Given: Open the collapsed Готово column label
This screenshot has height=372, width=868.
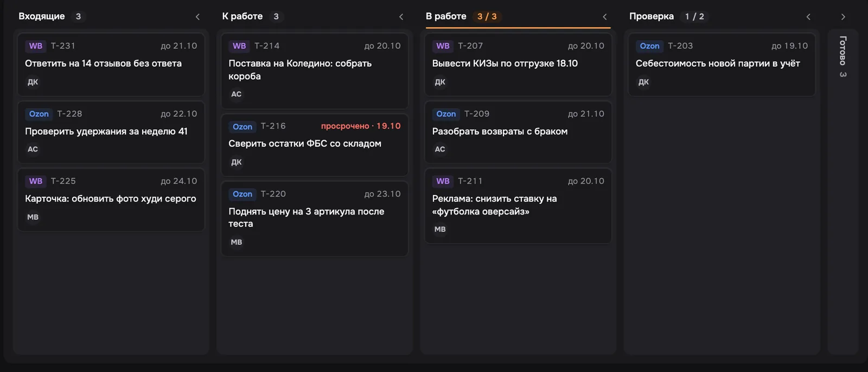Looking at the screenshot, I should 843,56.
